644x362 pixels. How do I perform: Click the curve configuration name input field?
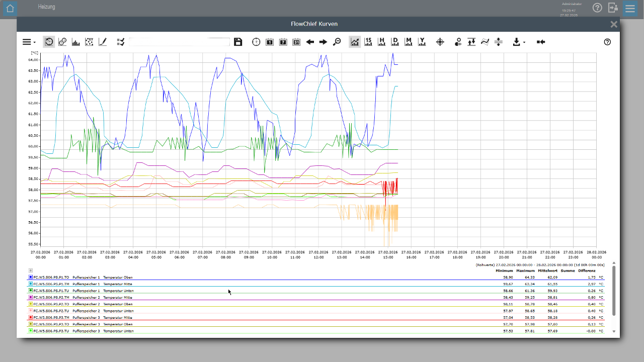pyautogui.click(x=179, y=42)
